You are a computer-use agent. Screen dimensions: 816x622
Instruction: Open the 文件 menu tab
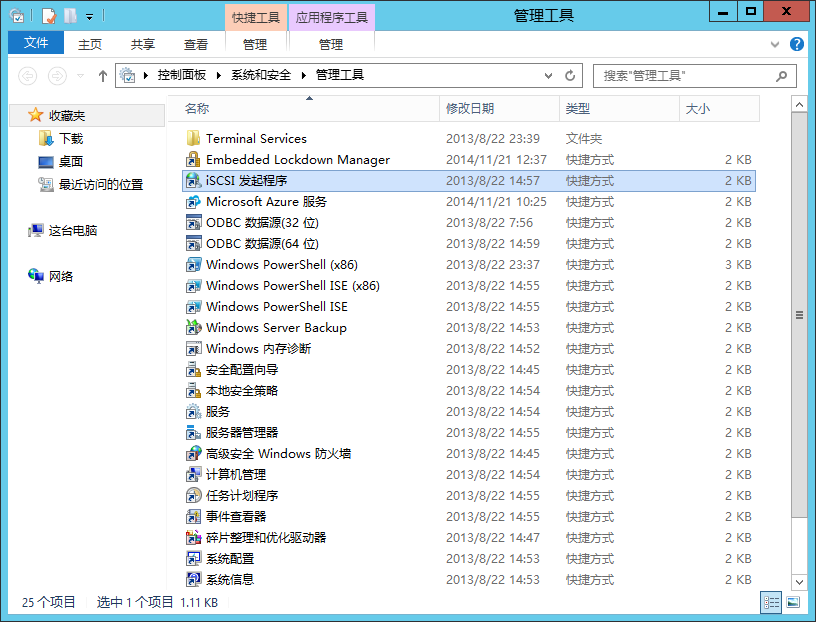click(36, 43)
